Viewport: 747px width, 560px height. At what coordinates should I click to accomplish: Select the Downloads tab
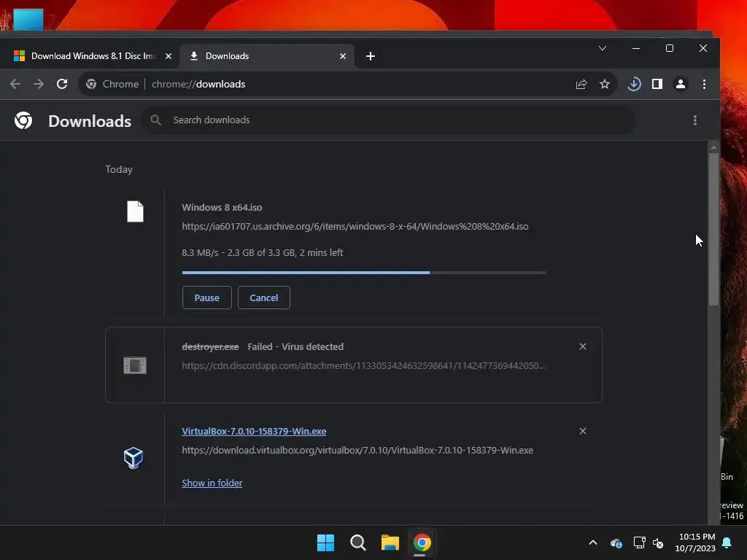click(x=267, y=56)
